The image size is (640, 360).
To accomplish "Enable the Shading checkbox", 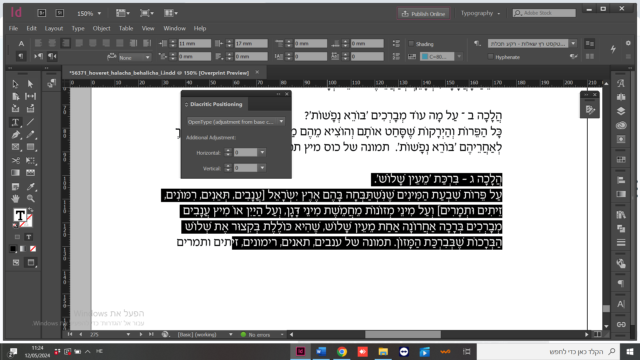I will [x=411, y=44].
